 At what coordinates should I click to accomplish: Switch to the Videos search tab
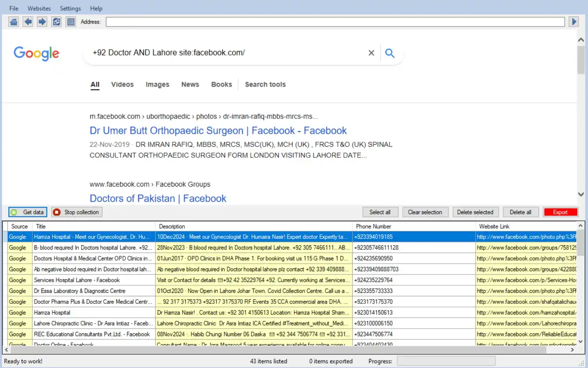click(x=122, y=84)
